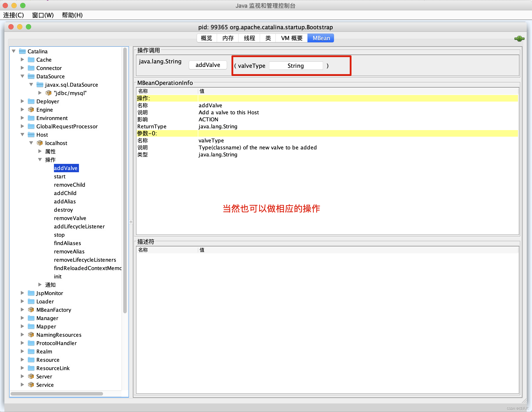Click the jdbc/mysql bean icon
The width and height of the screenshot is (532, 412).
(48, 93)
